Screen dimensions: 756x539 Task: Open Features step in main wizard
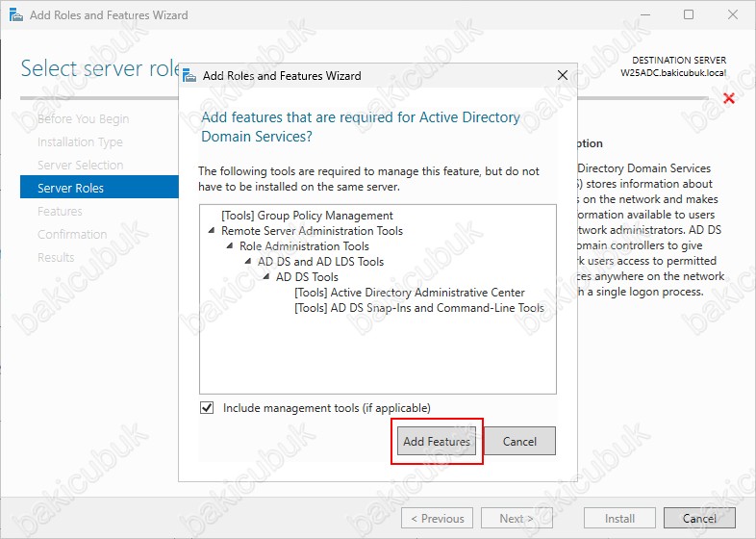click(60, 211)
